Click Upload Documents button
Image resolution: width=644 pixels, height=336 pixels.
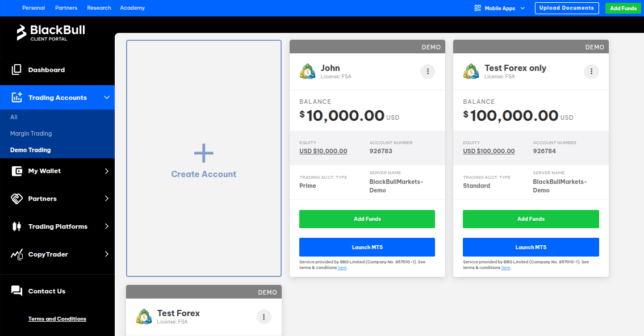pyautogui.click(x=567, y=8)
